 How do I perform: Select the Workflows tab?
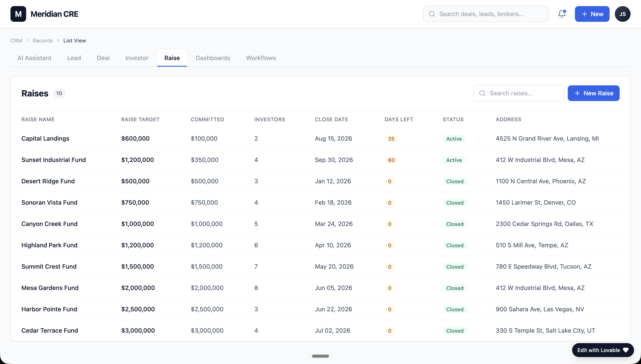coord(261,58)
